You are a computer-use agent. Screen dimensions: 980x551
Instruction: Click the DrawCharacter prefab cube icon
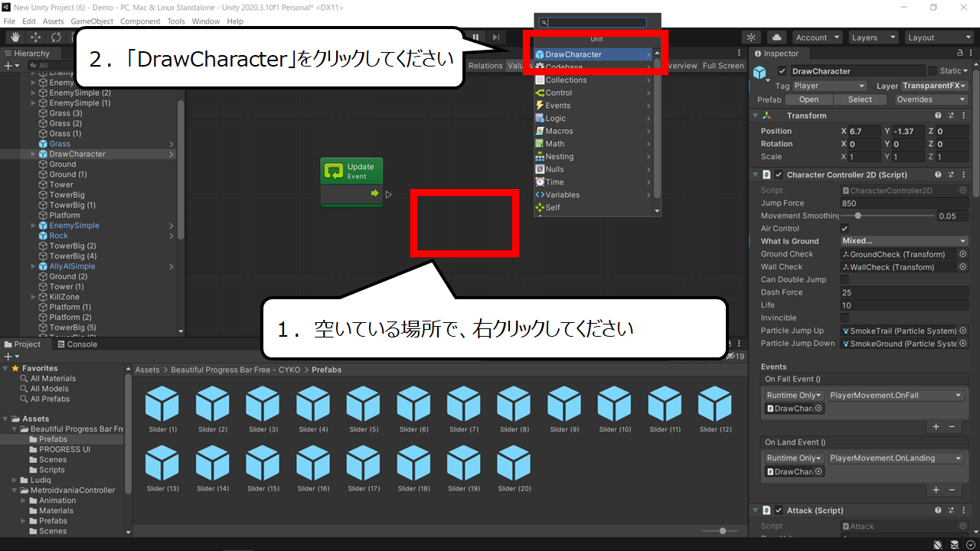[x=760, y=73]
